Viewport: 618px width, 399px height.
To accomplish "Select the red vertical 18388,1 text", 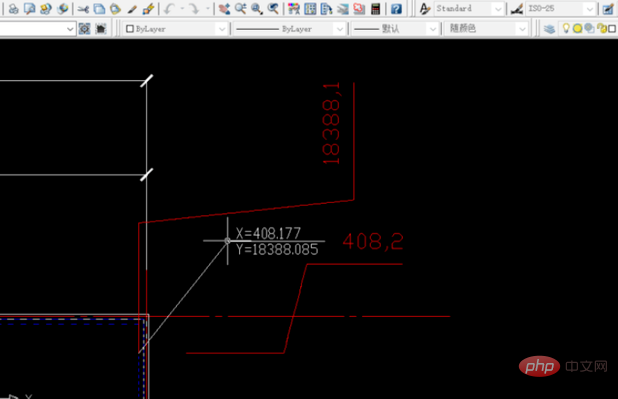I will pyautogui.click(x=331, y=123).
